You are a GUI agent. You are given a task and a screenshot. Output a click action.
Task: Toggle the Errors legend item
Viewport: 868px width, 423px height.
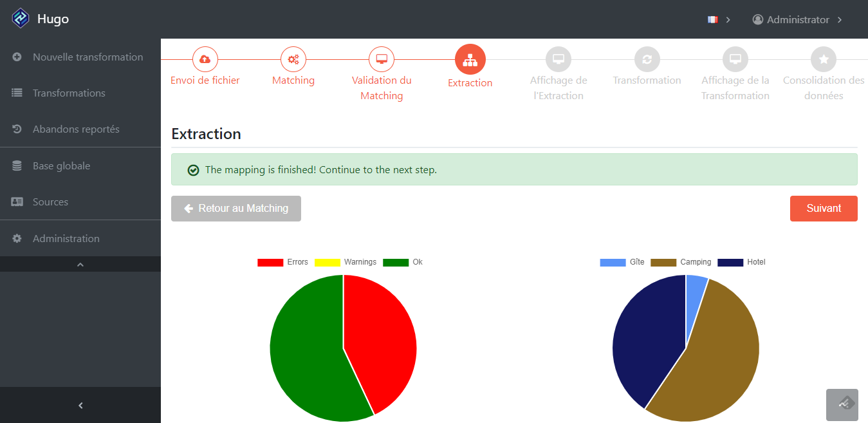283,262
